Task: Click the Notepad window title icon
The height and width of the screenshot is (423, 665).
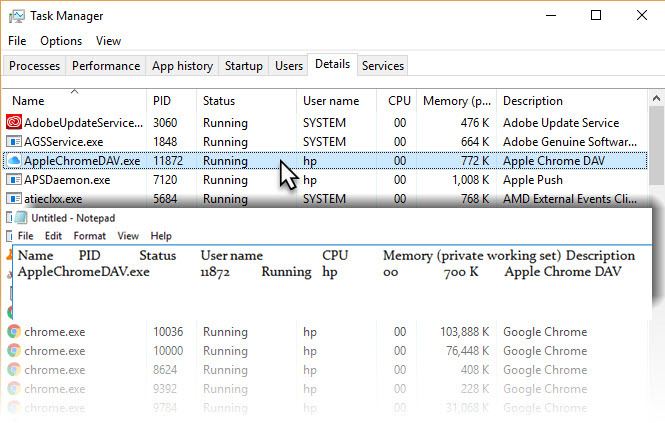Action: coord(21,218)
